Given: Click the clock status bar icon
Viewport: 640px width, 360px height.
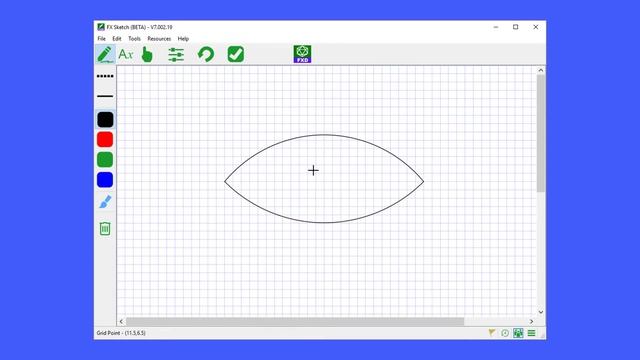Looking at the screenshot, I should point(505,333).
